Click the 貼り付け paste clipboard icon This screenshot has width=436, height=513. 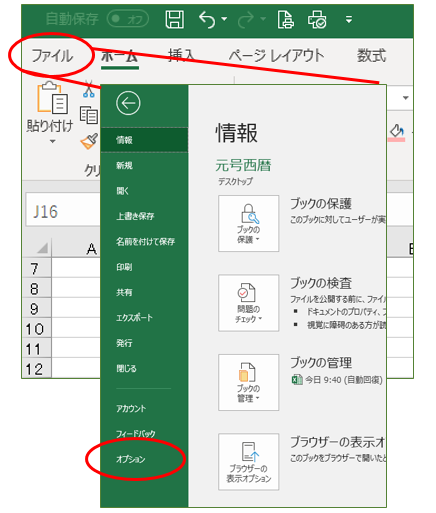click(52, 97)
